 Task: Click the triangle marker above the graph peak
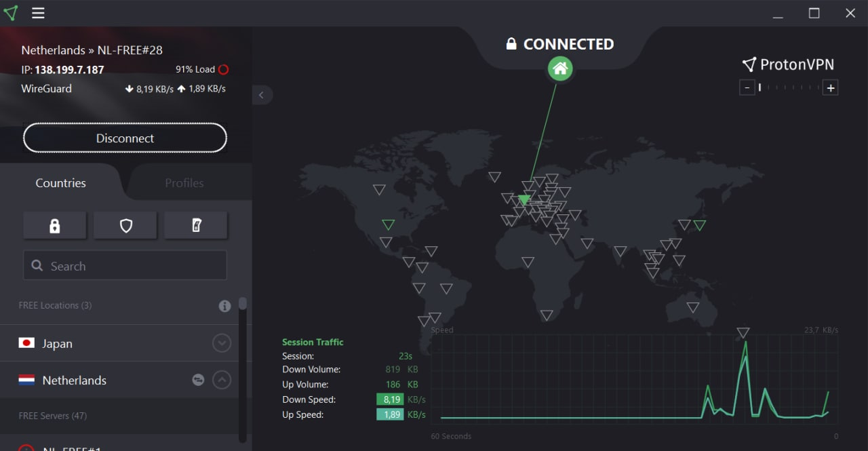click(x=743, y=332)
